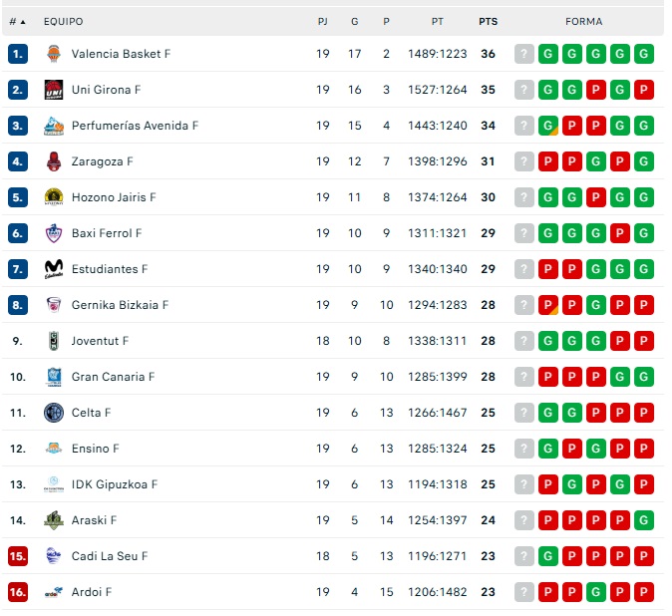Sort standings by PTS column header

488,21
